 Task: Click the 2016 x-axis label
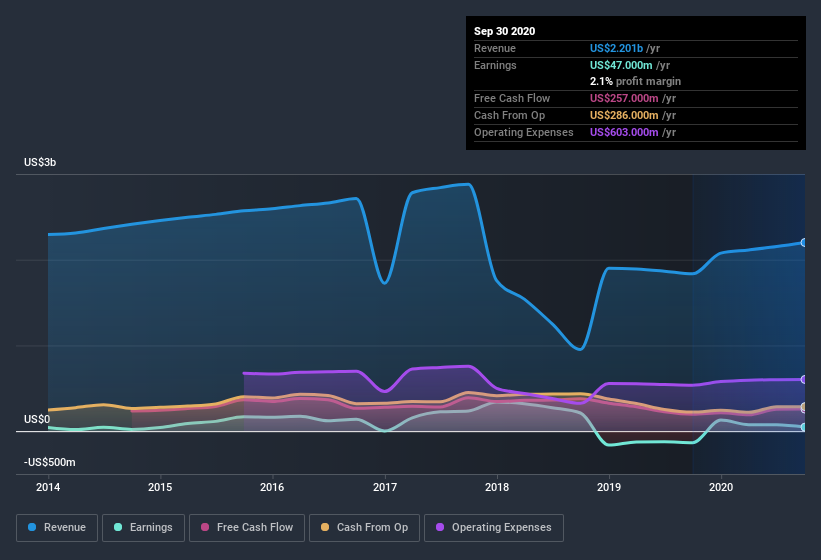272,487
